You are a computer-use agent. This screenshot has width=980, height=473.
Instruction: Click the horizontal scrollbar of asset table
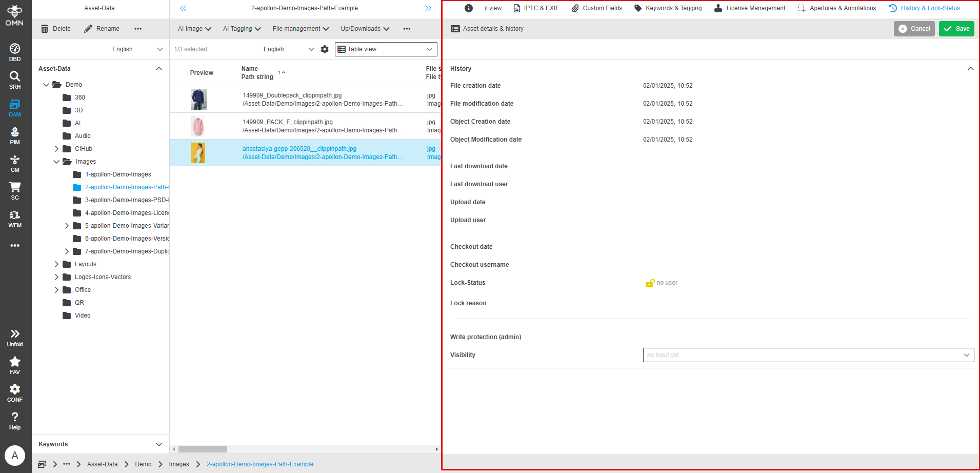[x=203, y=449]
